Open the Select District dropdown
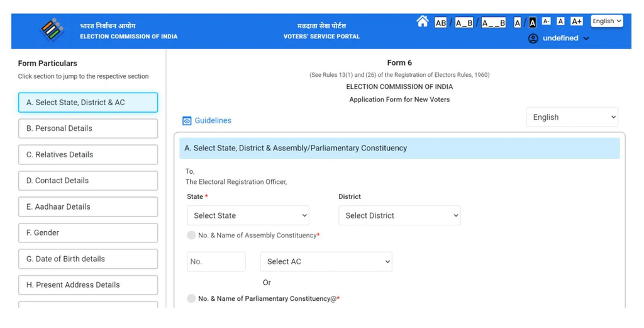Image resolution: width=644 pixels, height=328 pixels. (399, 215)
